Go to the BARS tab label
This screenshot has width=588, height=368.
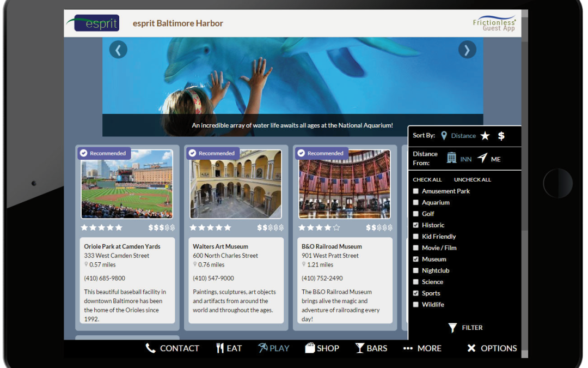(x=377, y=348)
